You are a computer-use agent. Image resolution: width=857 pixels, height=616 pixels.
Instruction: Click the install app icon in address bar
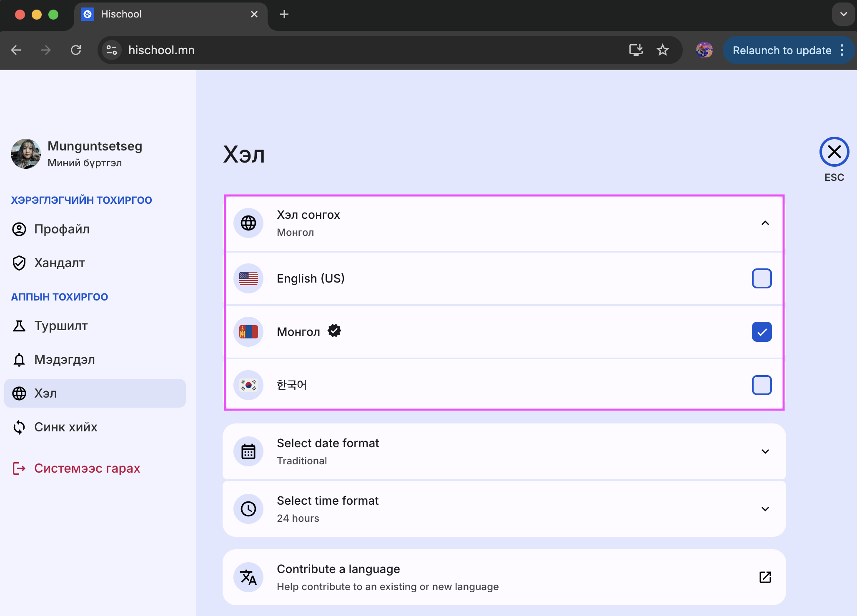636,50
